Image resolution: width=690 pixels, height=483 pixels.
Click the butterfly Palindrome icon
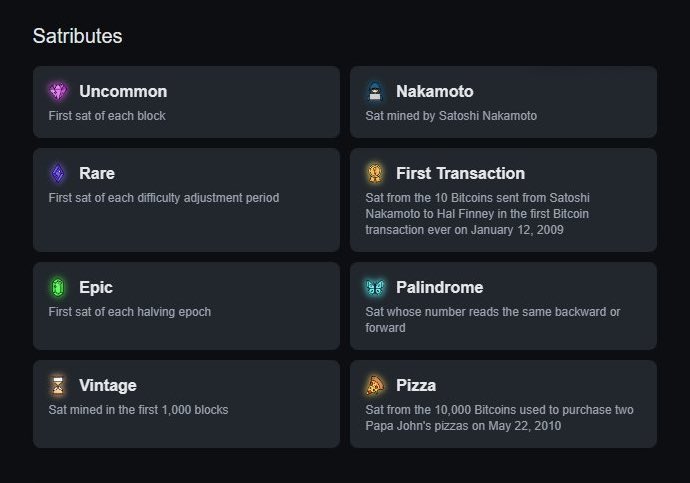[x=375, y=287]
